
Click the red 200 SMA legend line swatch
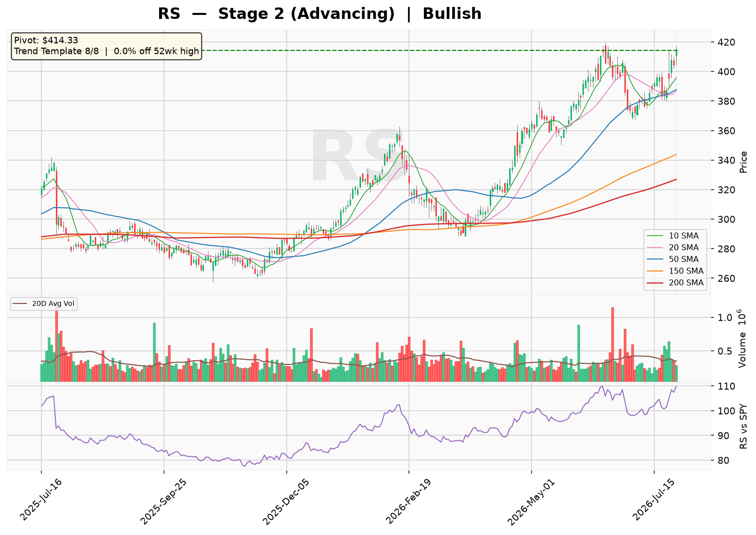pos(656,283)
